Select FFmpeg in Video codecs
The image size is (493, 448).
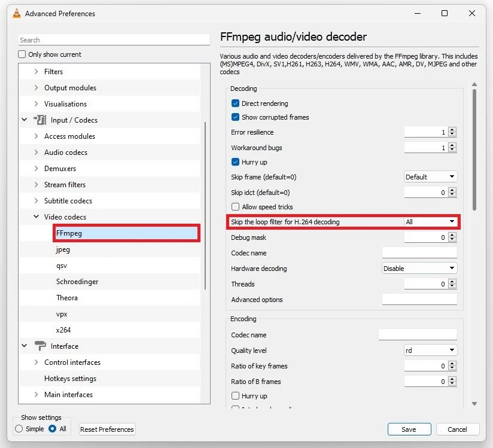(x=126, y=233)
